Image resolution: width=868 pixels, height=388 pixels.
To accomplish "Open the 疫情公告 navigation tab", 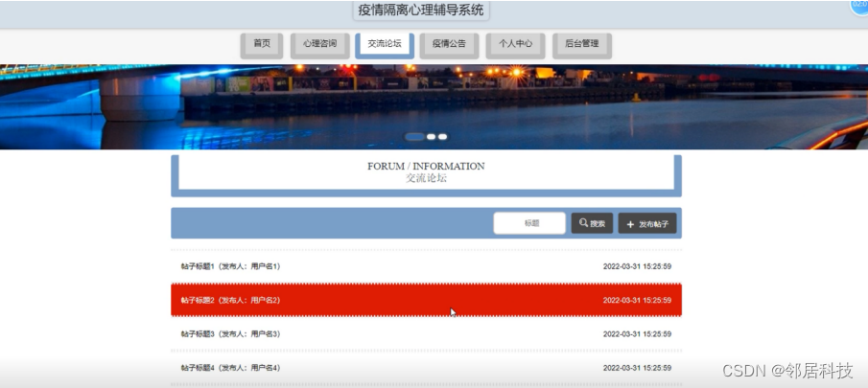I will pyautogui.click(x=449, y=44).
